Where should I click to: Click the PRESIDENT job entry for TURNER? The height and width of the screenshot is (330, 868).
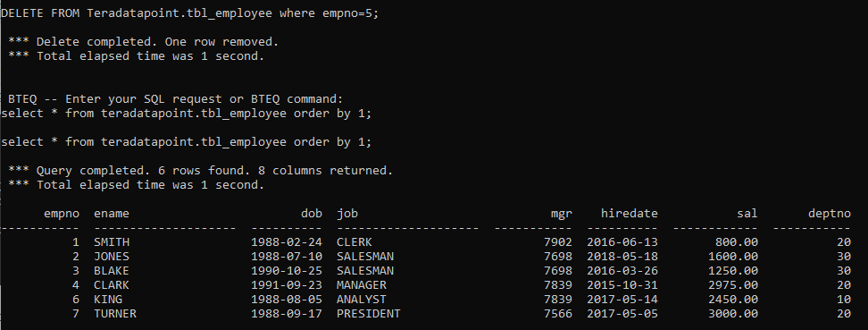click(368, 314)
